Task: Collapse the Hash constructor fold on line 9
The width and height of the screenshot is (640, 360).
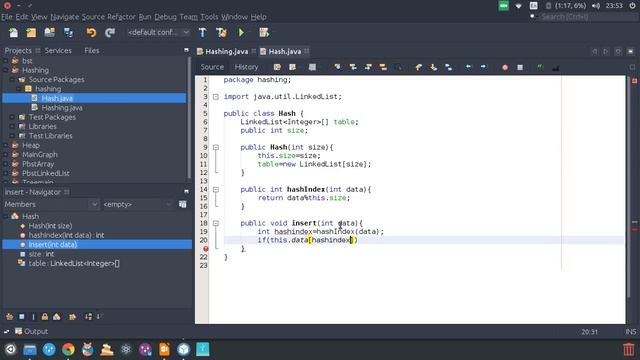Action: pos(216,147)
